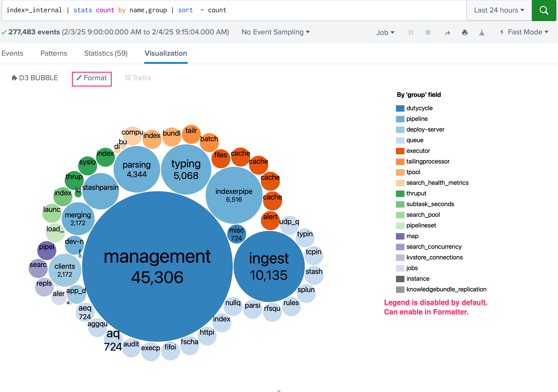Open the Job dropdown menu
The image size is (558, 392).
tap(385, 32)
